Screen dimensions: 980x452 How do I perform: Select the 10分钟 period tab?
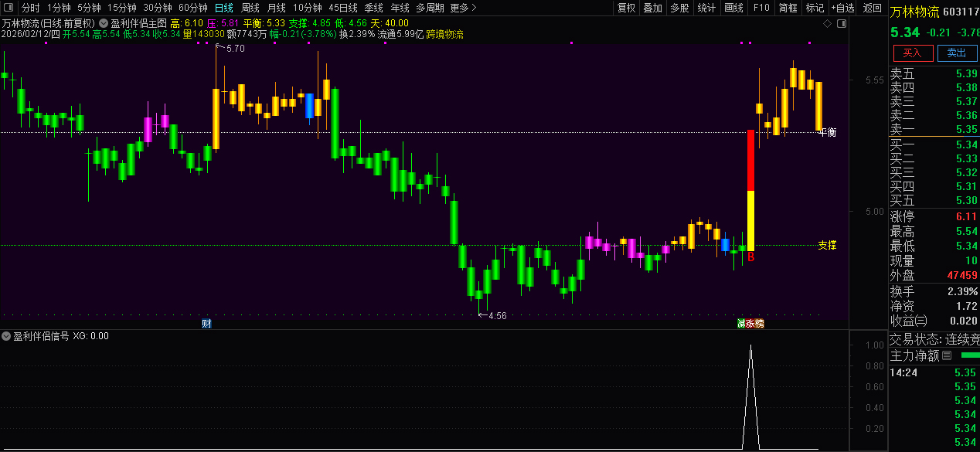coord(308,8)
